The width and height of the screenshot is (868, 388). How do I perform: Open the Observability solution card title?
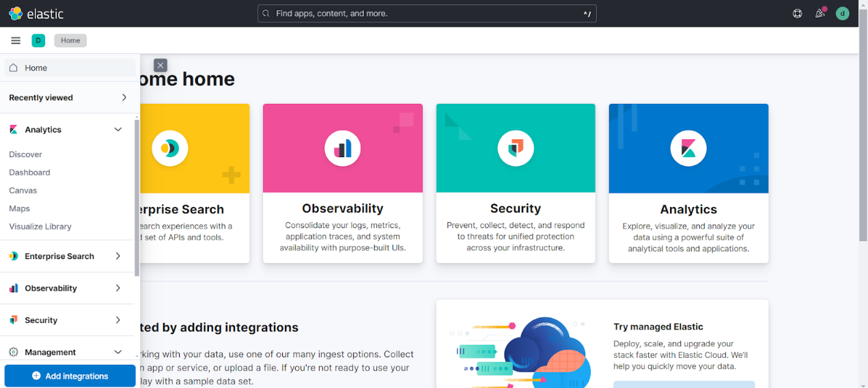click(x=343, y=208)
